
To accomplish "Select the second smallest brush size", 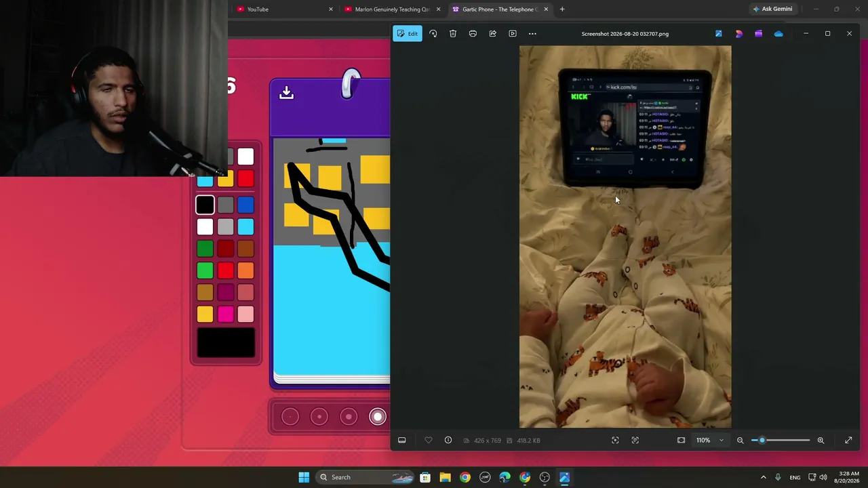I will 319,417.
